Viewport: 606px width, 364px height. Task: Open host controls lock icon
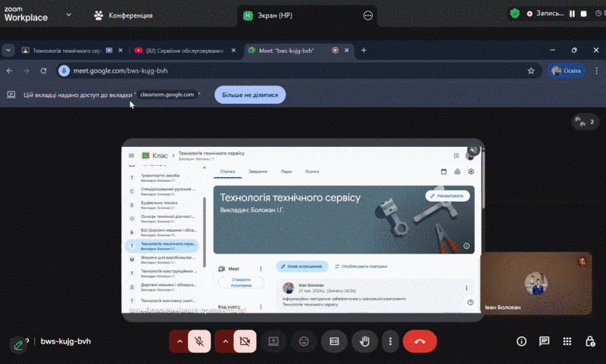pos(589,341)
